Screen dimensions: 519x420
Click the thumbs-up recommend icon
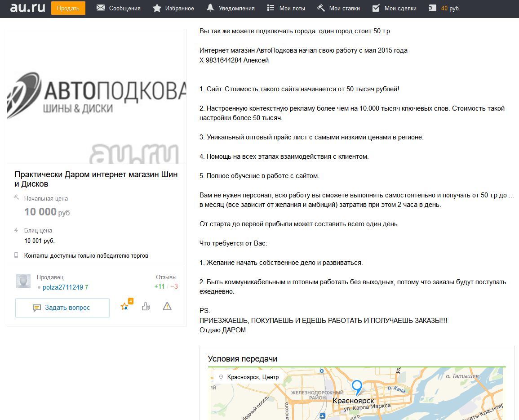tap(146, 306)
